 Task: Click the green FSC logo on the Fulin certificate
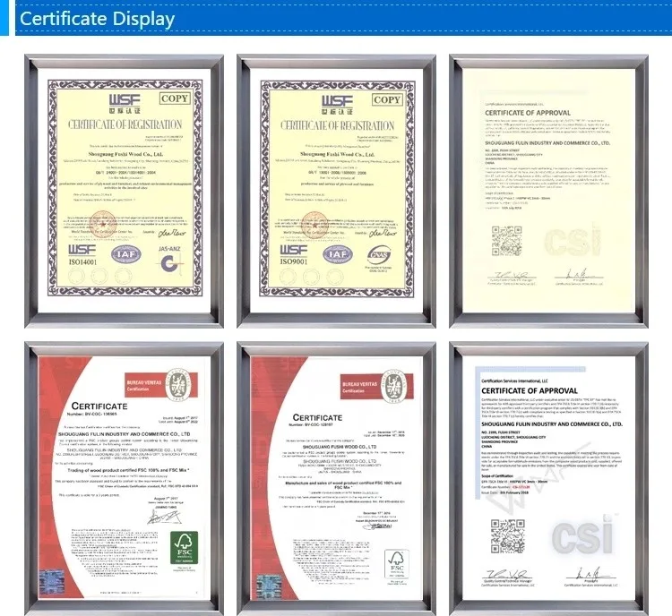coord(185,548)
